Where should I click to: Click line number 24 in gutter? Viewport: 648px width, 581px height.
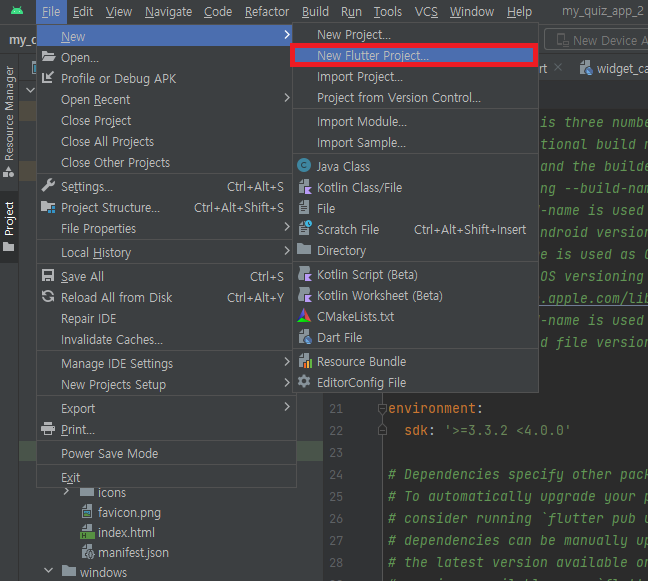click(x=336, y=474)
